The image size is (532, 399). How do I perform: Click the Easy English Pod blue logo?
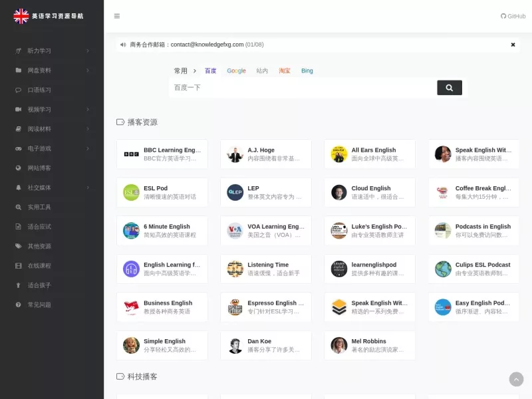[443, 307]
